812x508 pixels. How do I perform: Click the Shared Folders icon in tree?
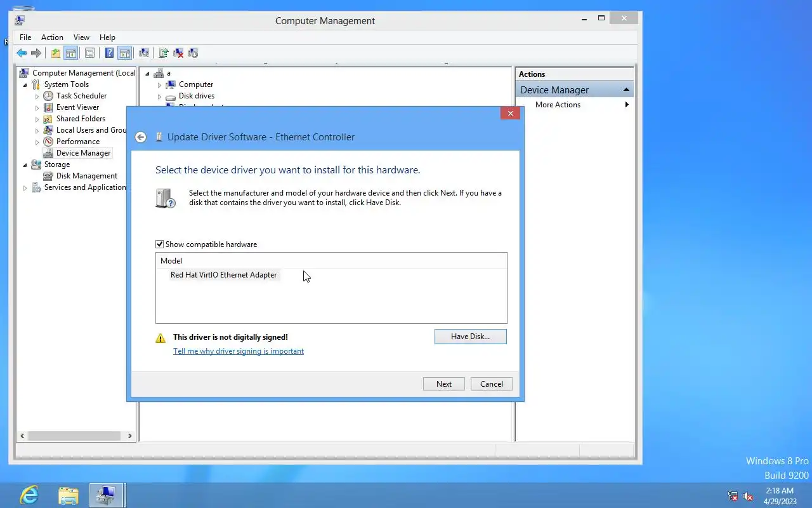tap(48, 119)
